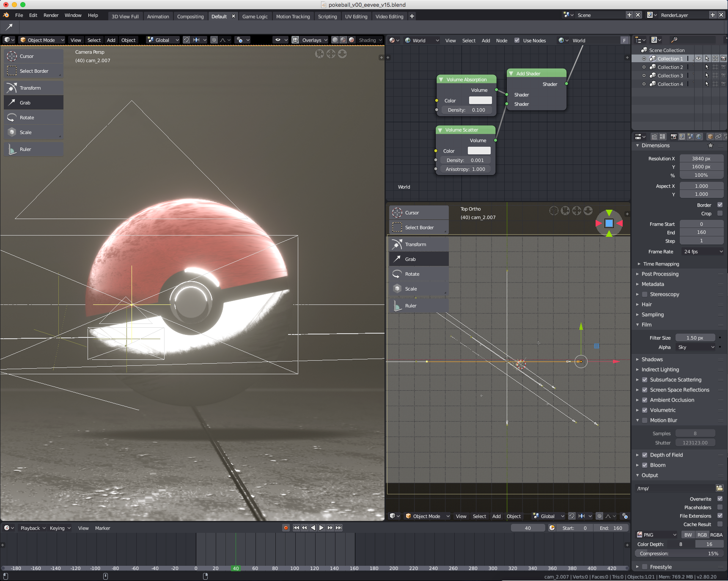Click the auto keying record button
This screenshot has height=581, width=728.
click(286, 528)
